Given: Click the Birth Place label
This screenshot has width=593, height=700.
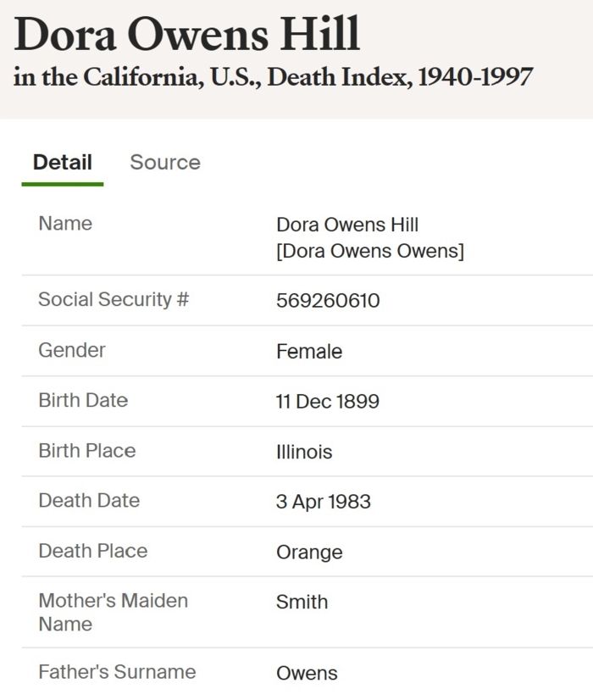Looking at the screenshot, I should point(86,450).
